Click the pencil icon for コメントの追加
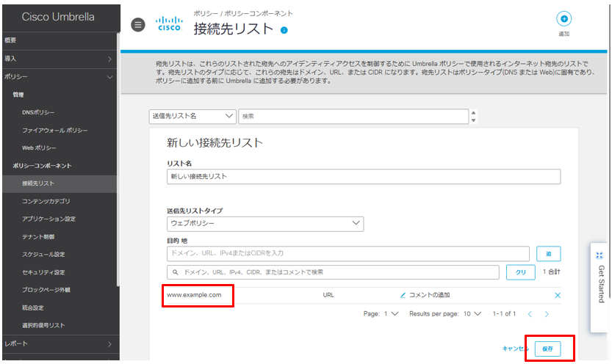Screen dimensions: 612x364 click(403, 295)
